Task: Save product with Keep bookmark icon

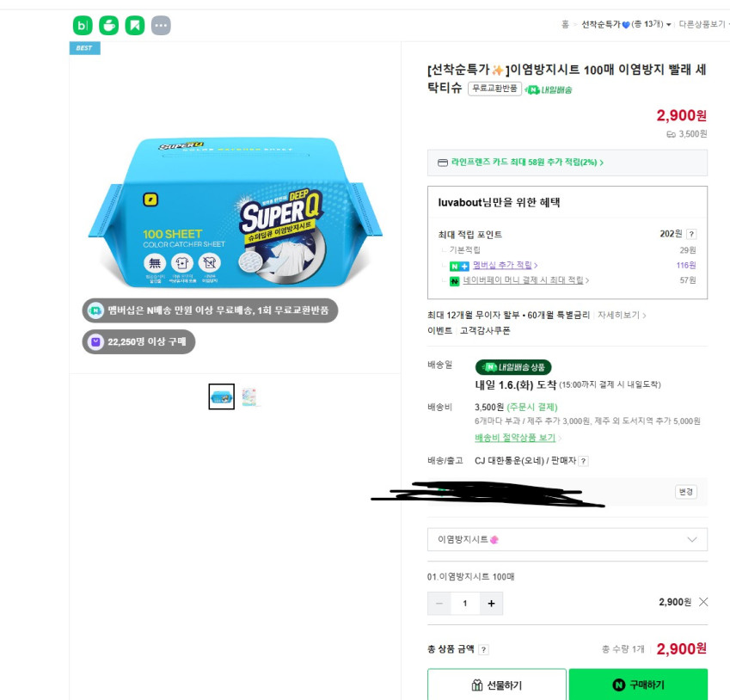Action: tap(135, 25)
